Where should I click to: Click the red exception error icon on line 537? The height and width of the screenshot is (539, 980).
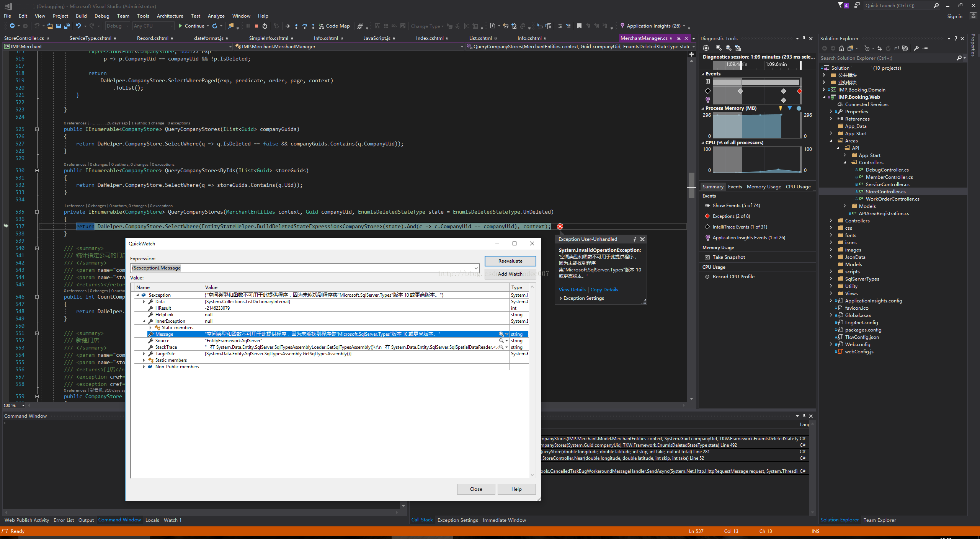560,227
